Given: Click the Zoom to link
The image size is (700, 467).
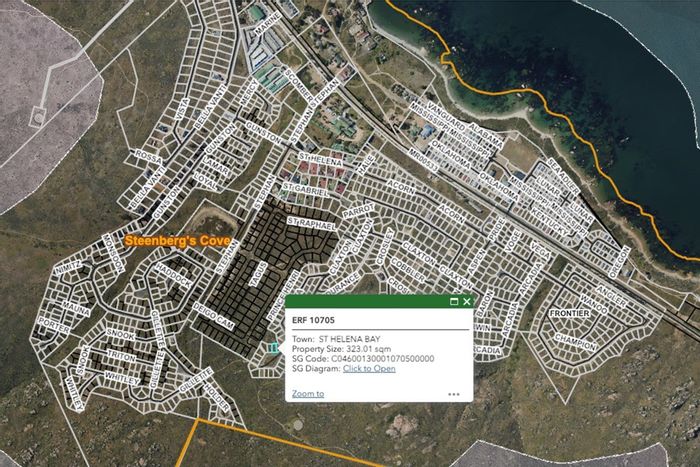Looking at the screenshot, I should coord(308,393).
